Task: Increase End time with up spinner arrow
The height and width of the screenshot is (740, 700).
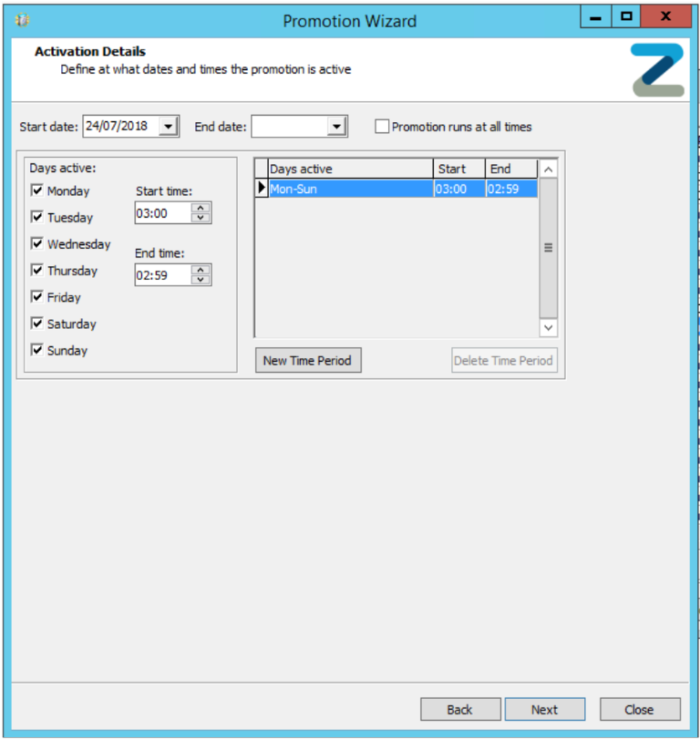Action: (x=201, y=270)
